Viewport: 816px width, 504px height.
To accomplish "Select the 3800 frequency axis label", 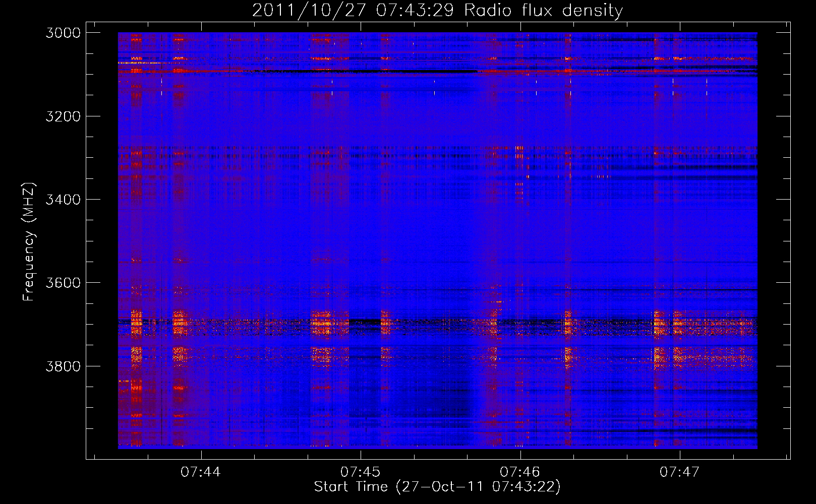I will click(63, 366).
